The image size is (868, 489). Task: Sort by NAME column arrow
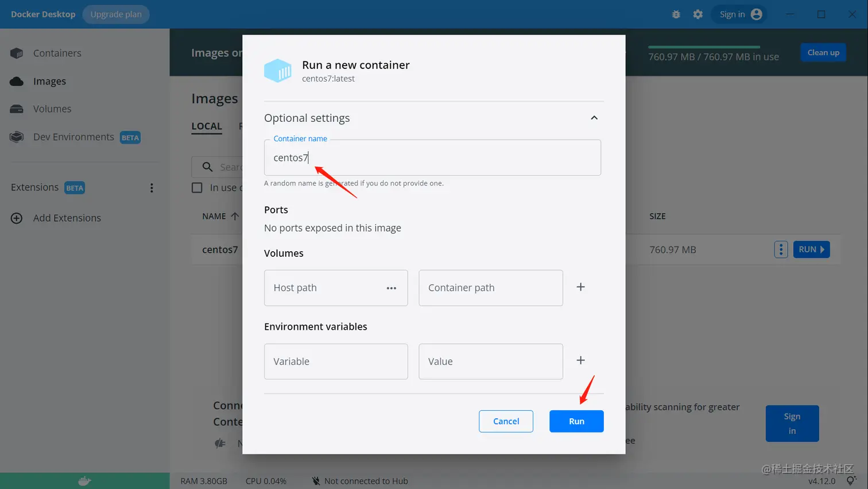235,216
